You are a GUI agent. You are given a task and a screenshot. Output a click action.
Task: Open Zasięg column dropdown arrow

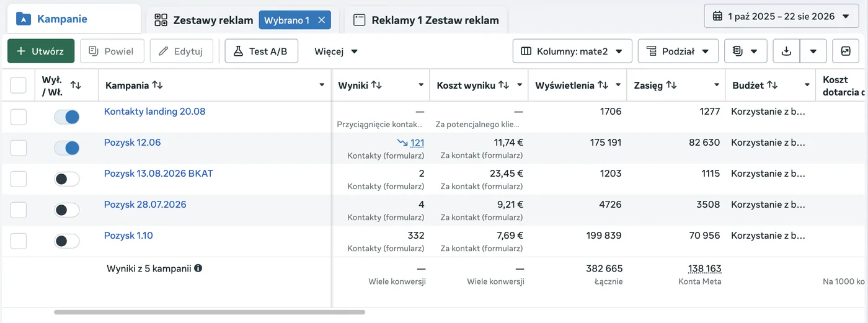pos(717,85)
